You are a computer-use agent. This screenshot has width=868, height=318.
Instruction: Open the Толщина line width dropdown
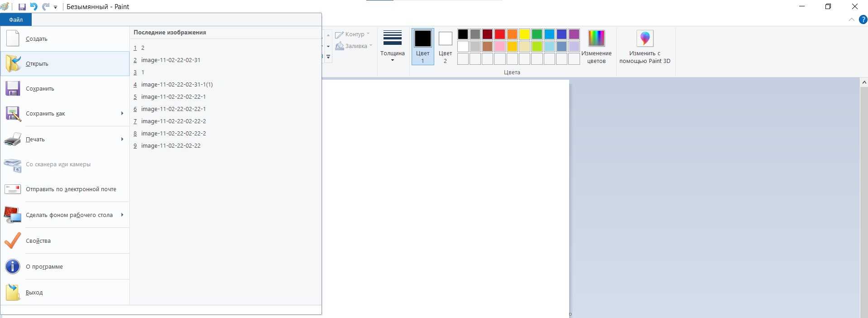click(392, 46)
